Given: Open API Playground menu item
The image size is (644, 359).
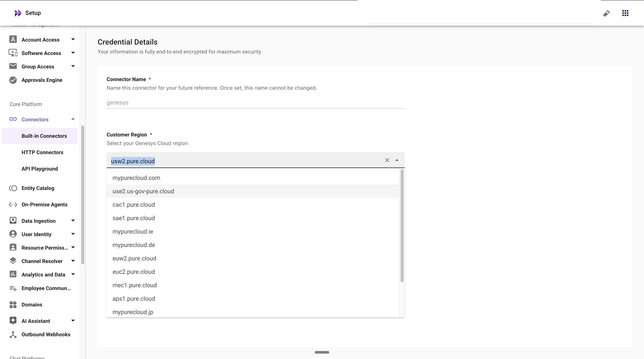Looking at the screenshot, I should 40,169.
